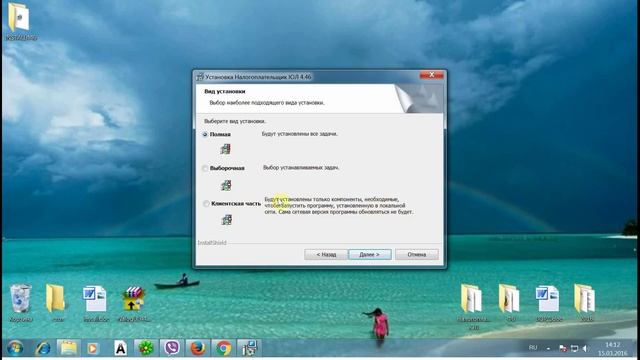Select the Recycle Bin (Корзина) desktop icon
This screenshot has height=360, width=640.
pos(20,303)
